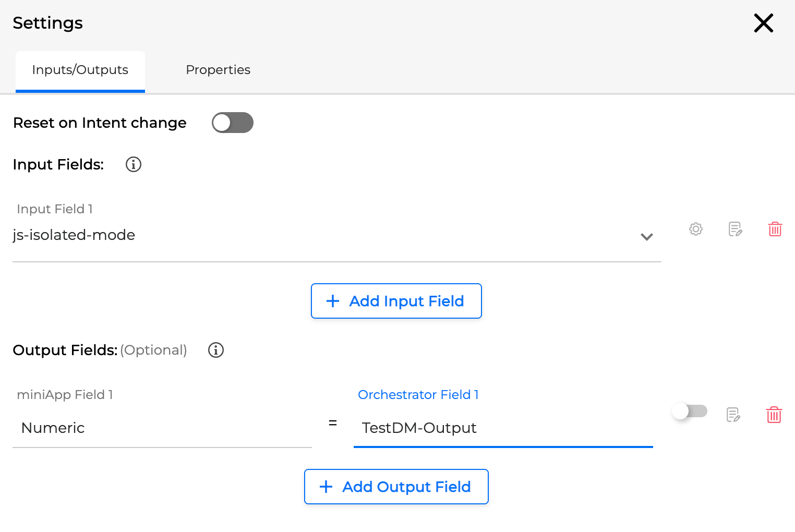The height and width of the screenshot is (532, 795).
Task: Close the Settings dialog
Action: click(x=764, y=23)
